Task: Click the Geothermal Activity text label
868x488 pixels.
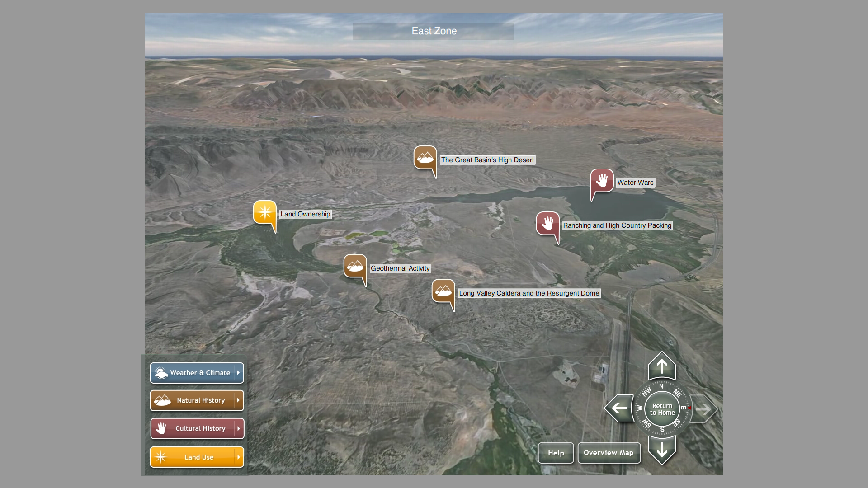Action: click(400, 268)
